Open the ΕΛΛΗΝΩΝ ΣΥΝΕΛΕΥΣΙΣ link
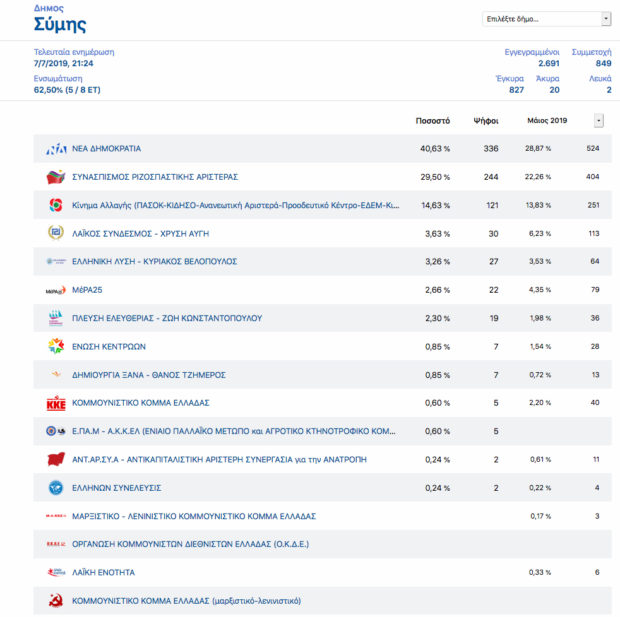The image size is (620, 617). tap(117, 488)
